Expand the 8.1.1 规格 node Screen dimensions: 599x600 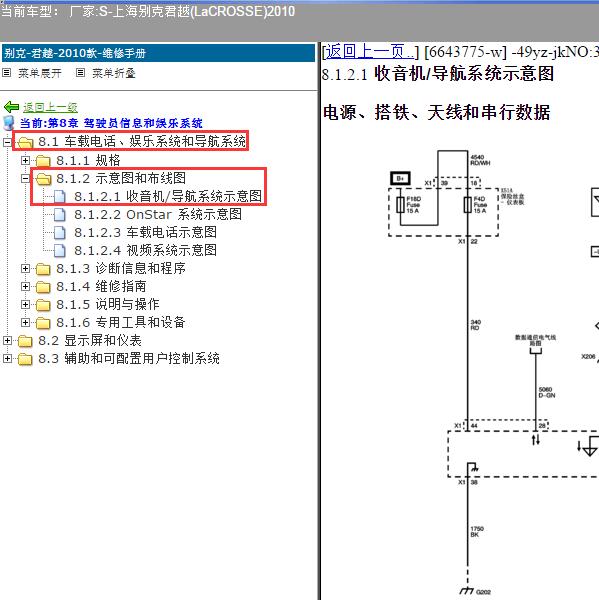coord(25,160)
